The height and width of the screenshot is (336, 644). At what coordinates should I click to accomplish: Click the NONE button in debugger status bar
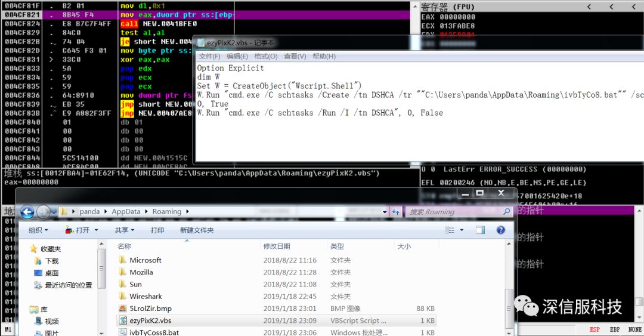635,330
